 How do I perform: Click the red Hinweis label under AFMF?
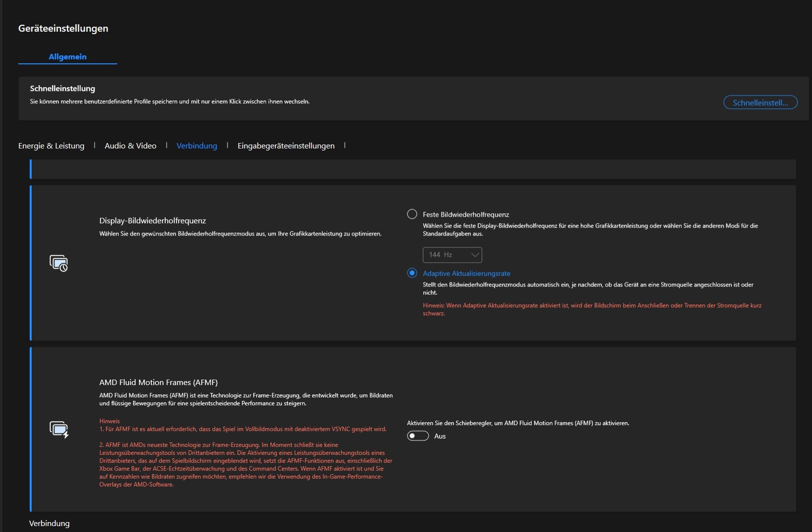(x=109, y=421)
